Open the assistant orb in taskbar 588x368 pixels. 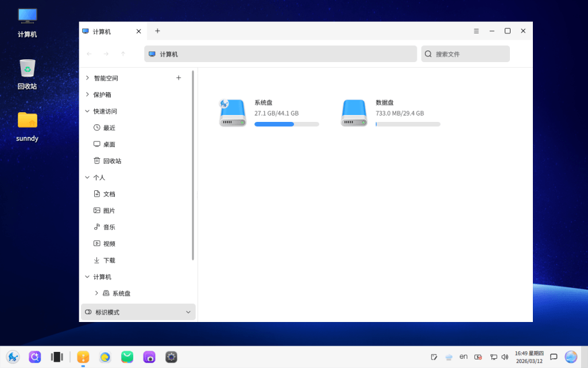coord(571,356)
